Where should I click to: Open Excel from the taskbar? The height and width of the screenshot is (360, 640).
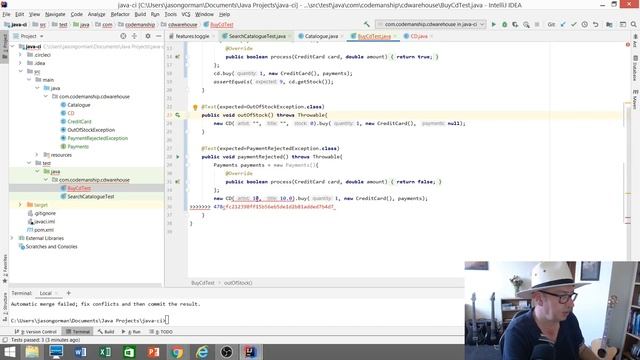[x=105, y=351]
